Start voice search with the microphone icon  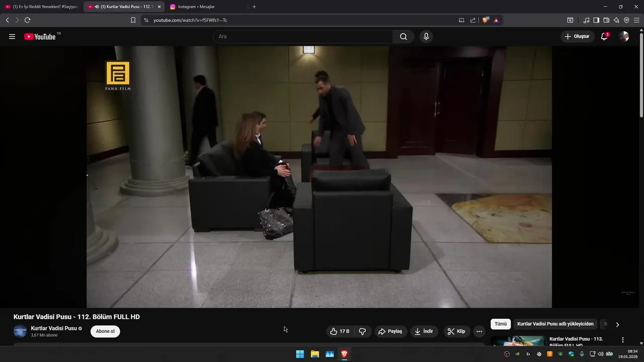(x=426, y=36)
